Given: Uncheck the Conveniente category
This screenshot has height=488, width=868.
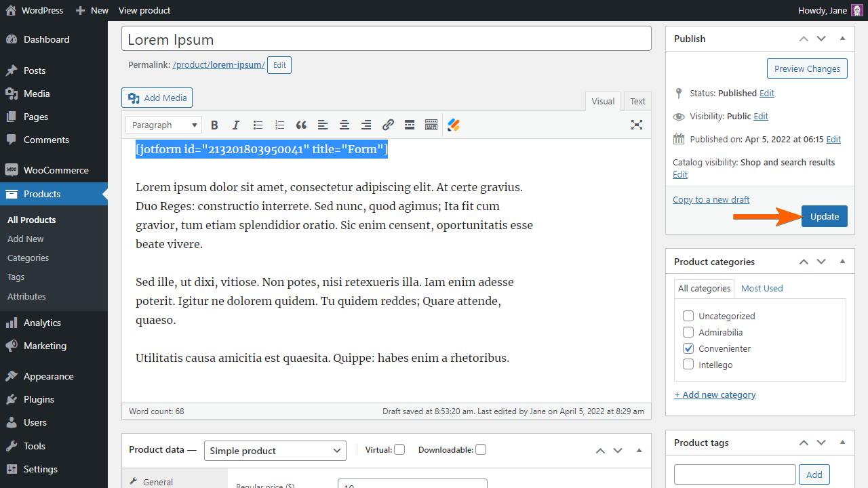Looking at the screenshot, I should [x=688, y=348].
